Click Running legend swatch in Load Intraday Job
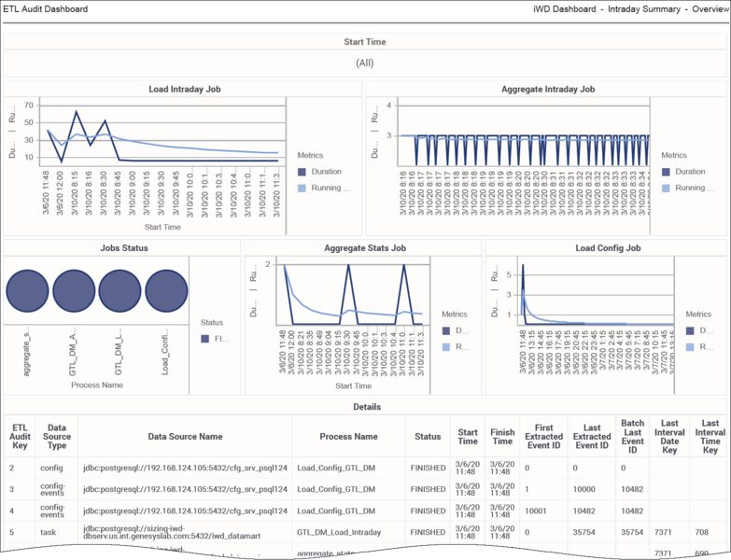This screenshot has height=560, width=731. 302,189
